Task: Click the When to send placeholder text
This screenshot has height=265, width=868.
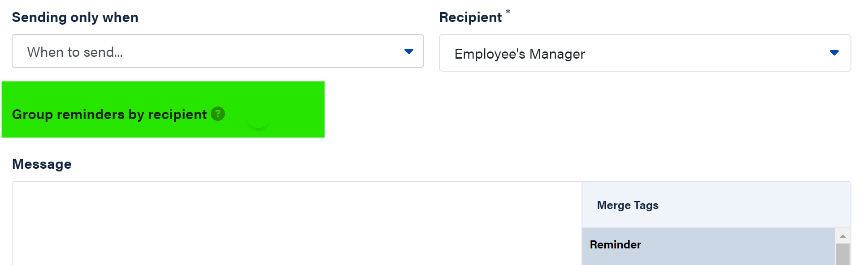Action: pos(75,52)
